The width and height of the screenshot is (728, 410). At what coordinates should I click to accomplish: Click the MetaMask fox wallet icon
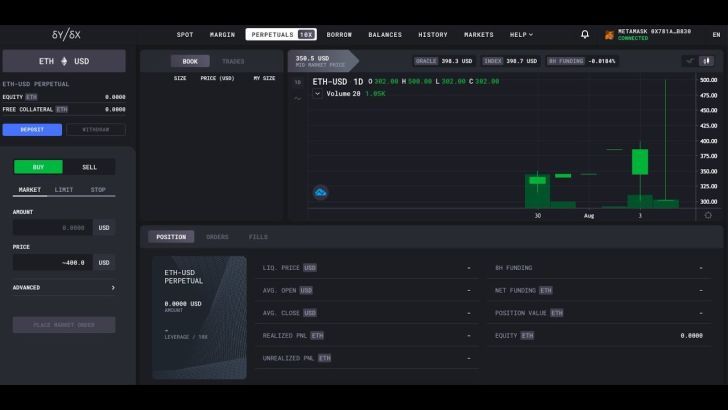608,34
